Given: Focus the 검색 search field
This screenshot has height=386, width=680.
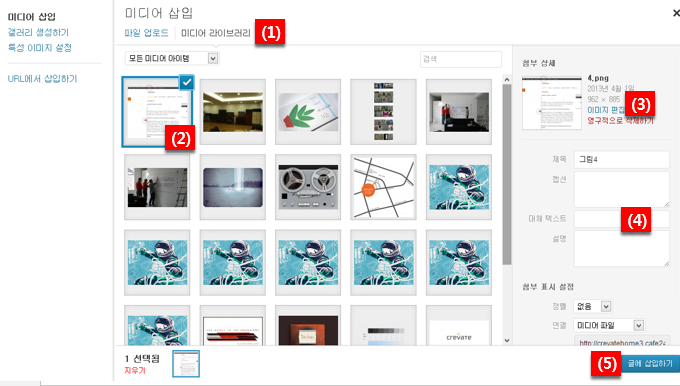Looking at the screenshot, I should [x=461, y=59].
